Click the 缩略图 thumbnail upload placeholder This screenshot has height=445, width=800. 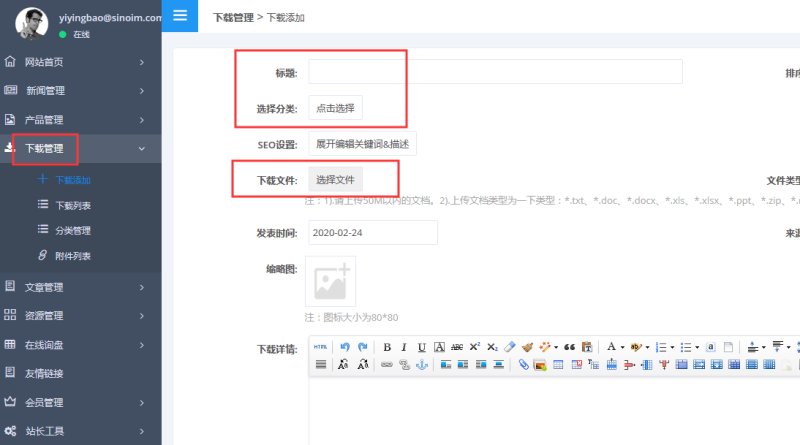[331, 281]
